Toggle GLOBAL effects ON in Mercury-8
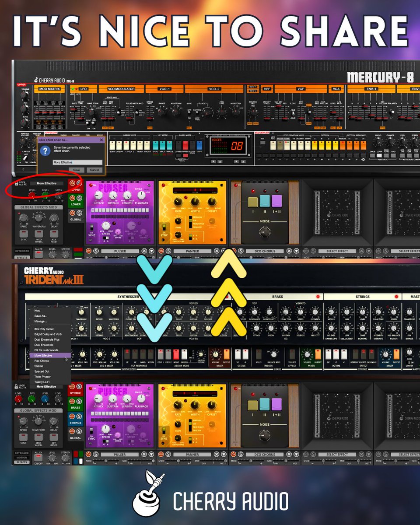This screenshot has height=525, width=420. point(72,213)
